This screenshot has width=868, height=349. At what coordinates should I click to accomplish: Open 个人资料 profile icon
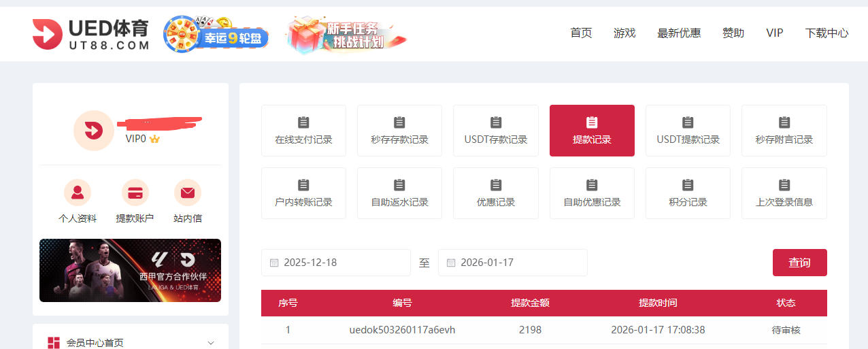(x=78, y=193)
